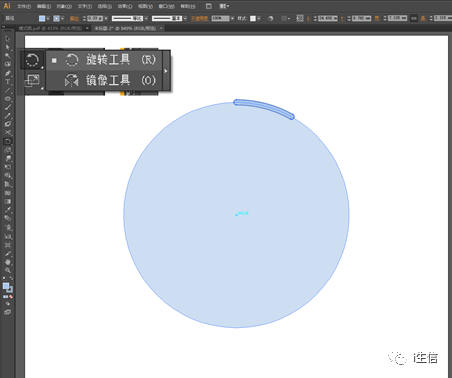Viewport: 452px width, 378px height.
Task: Open the arrange documents dropdown
Action: 224,6
